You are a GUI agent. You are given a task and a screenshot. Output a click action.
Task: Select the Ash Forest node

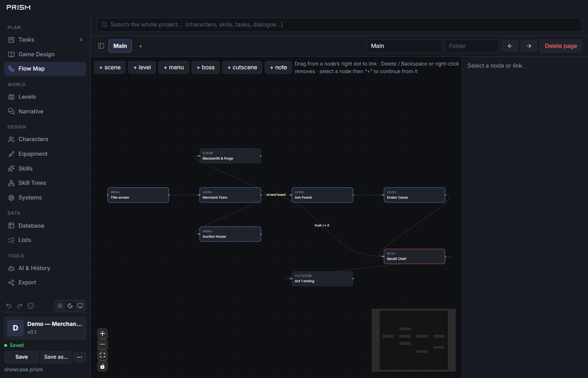(322, 195)
